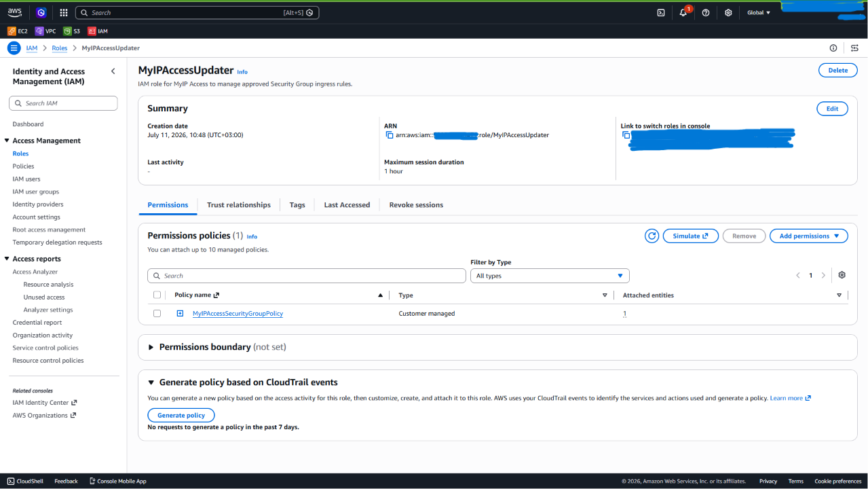Expand the Permissions boundary section
Screen dimensions: 868x489
151,347
